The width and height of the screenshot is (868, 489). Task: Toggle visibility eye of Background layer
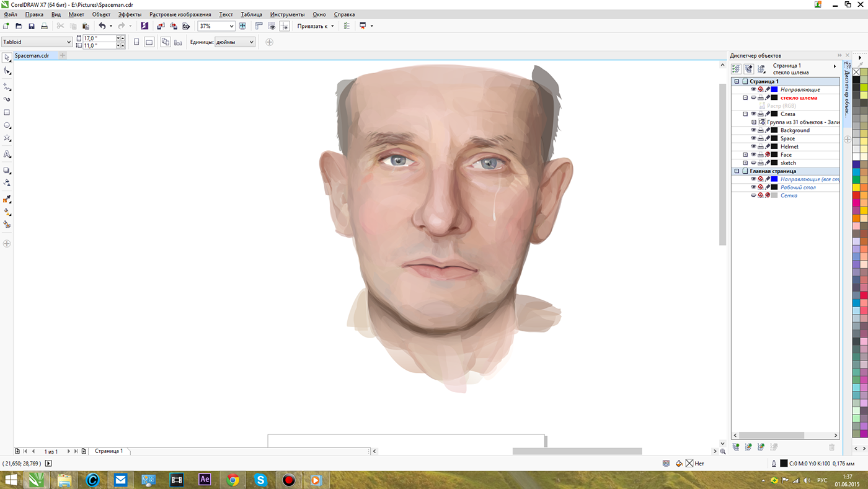pyautogui.click(x=753, y=130)
